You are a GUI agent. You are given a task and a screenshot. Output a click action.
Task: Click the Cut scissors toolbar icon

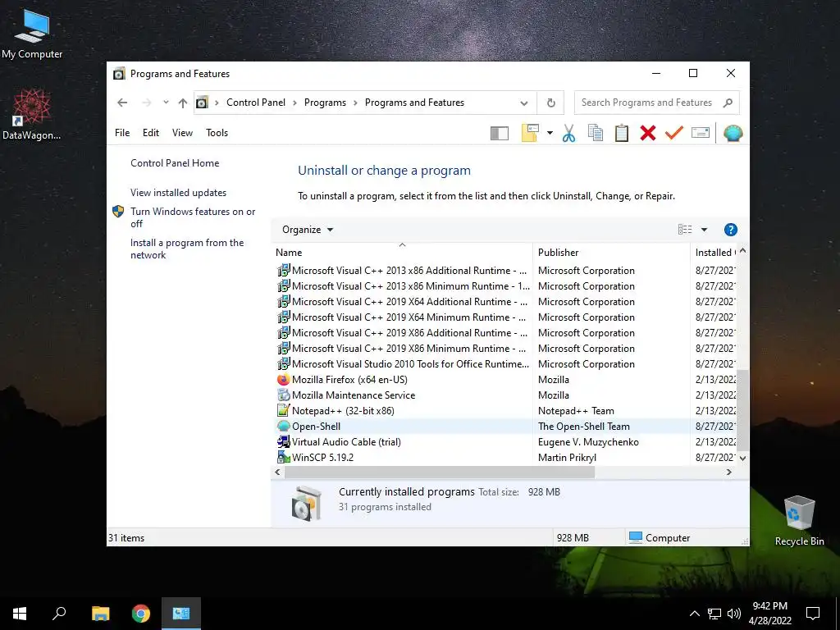(568, 133)
